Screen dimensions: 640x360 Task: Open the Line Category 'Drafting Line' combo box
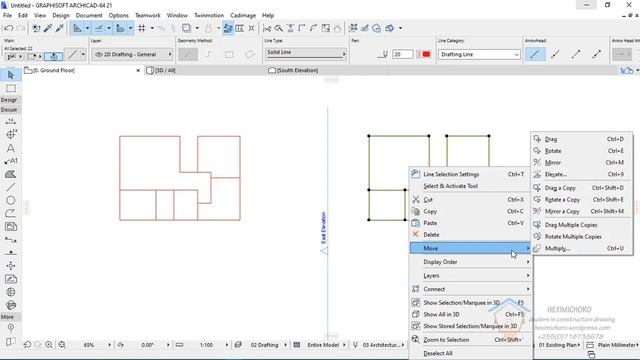point(479,54)
